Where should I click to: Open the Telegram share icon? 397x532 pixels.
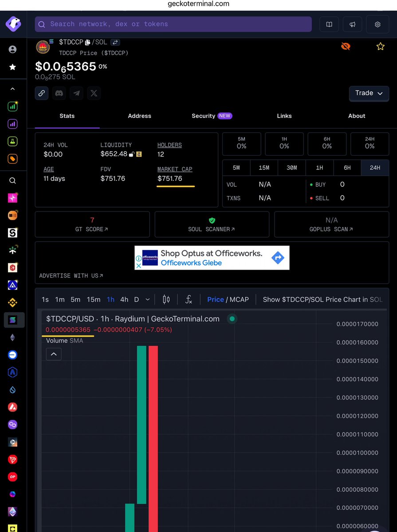76,93
